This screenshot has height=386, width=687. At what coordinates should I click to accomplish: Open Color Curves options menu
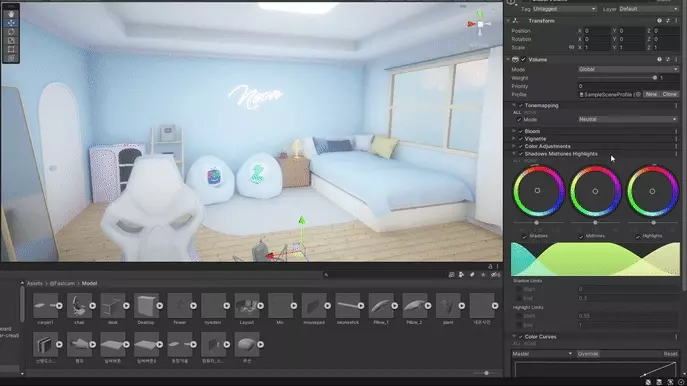(676, 336)
